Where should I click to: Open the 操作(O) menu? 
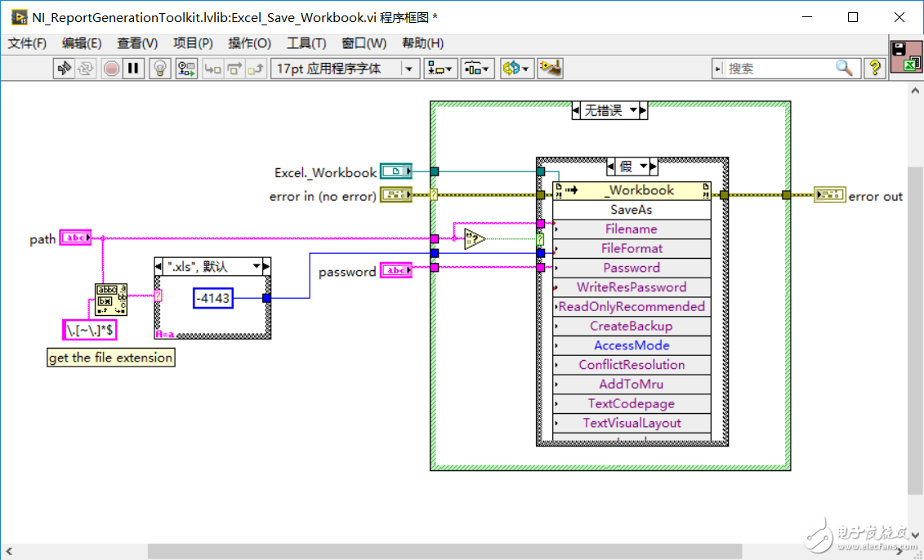tap(250, 43)
